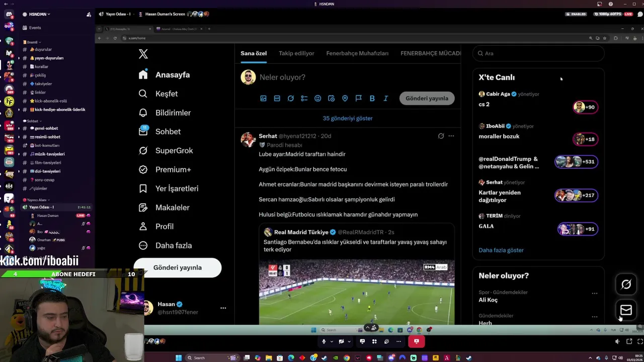Click Grok icon on Serhat's post

(441, 136)
